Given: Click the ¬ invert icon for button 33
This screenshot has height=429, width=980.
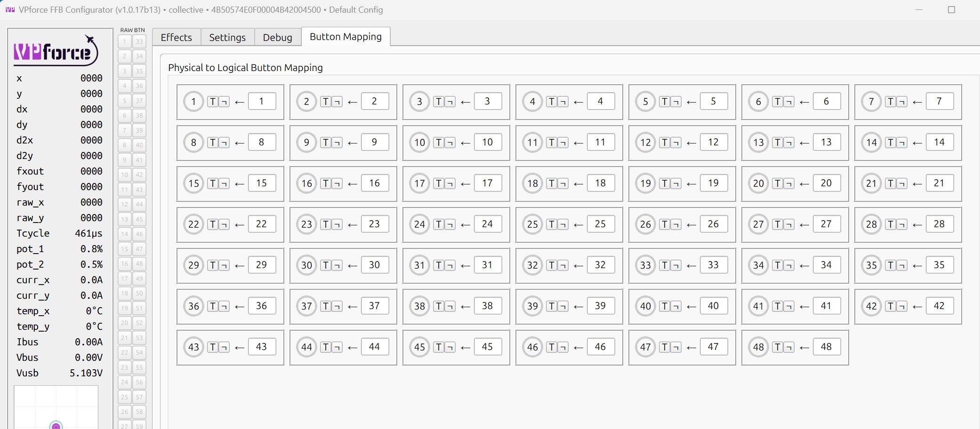Looking at the screenshot, I should [676, 265].
